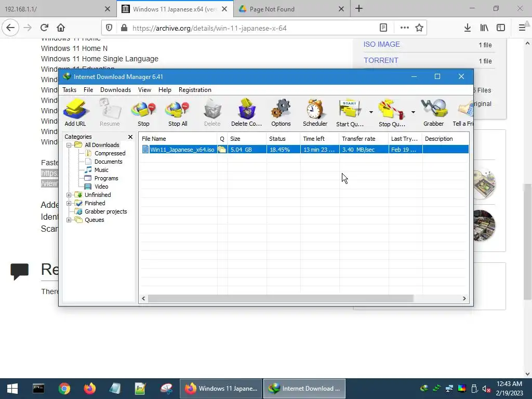Click right arrow of the horizontal scrollbar
Screen dimensions: 532x399
coord(464,299)
